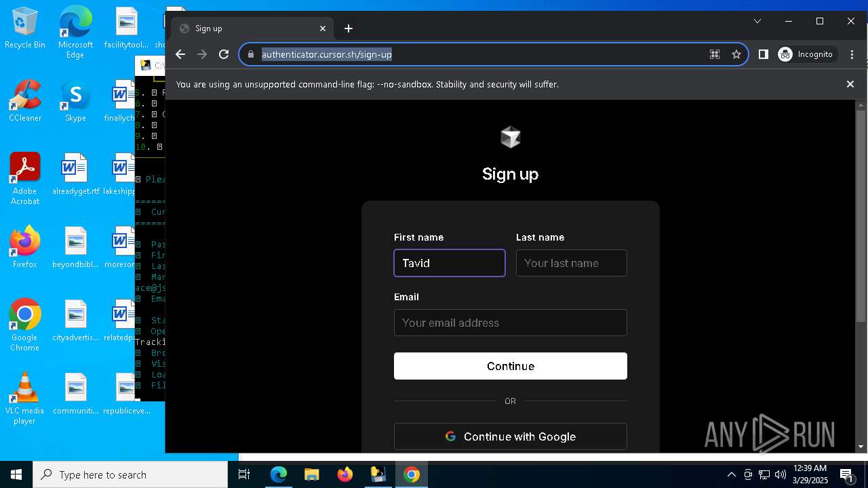Toggle the Chrome side panel icon
Viewport: 868px width, 488px height.
coord(764,54)
